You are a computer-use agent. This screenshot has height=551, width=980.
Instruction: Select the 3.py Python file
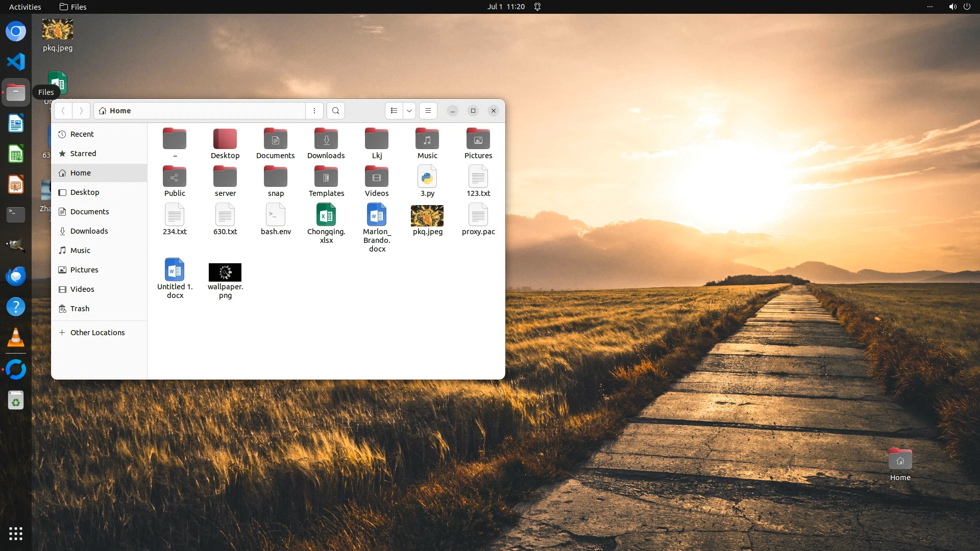pos(427,178)
